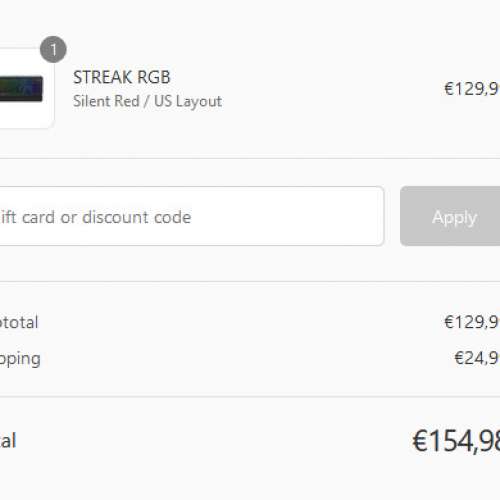
Task: Click the Subtotal label
Action: point(19,322)
